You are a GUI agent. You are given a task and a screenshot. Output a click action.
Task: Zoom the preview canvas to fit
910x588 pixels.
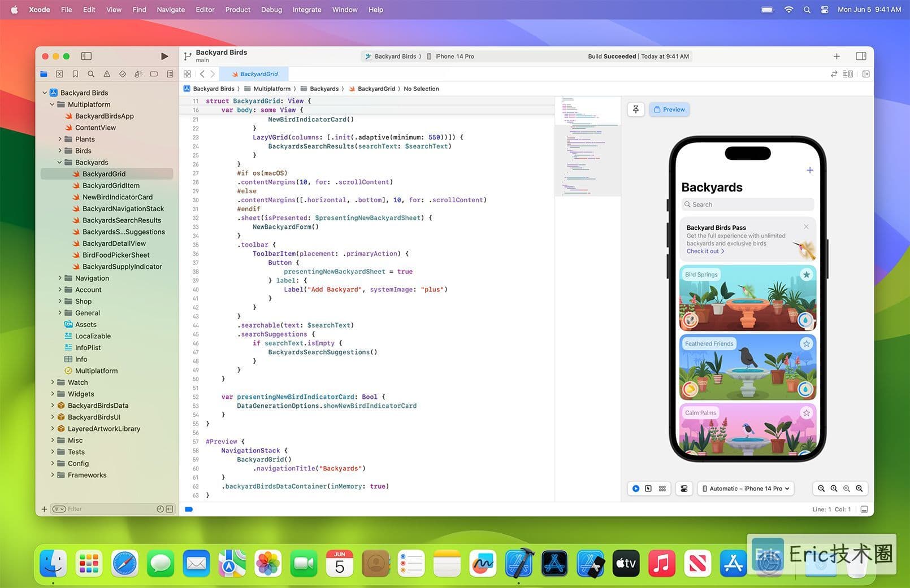tap(846, 489)
